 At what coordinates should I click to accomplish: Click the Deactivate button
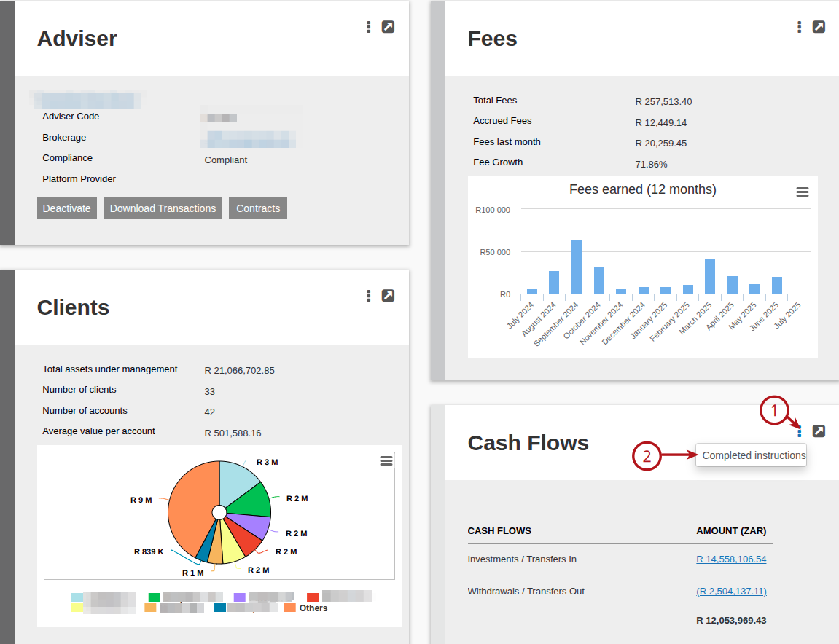click(67, 208)
